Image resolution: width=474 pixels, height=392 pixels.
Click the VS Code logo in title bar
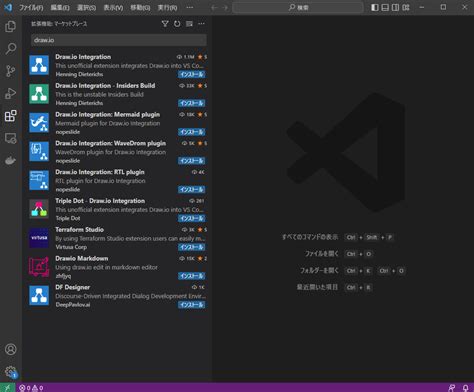tap(8, 7)
